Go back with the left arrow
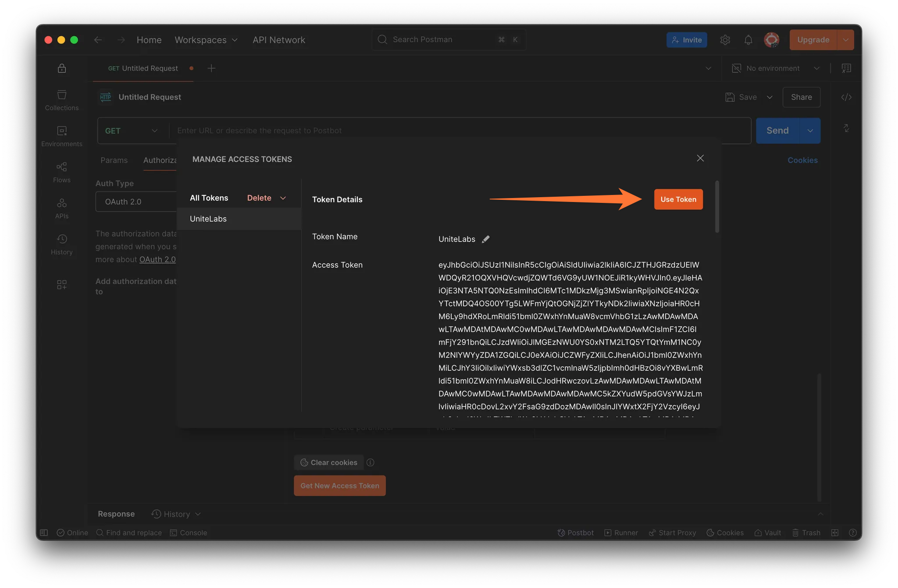 pos(98,40)
